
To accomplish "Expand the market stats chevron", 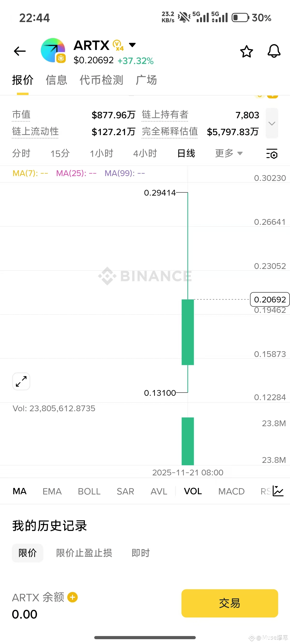I will tap(272, 123).
